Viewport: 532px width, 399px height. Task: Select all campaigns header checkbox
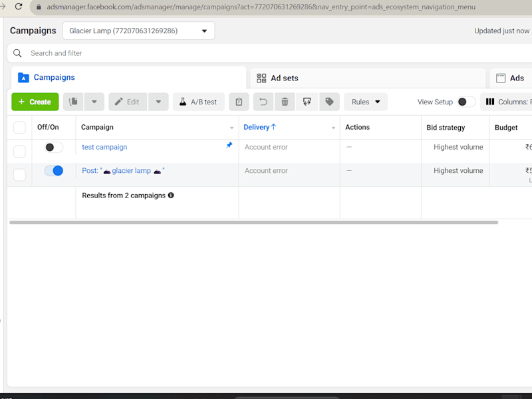[x=19, y=128]
